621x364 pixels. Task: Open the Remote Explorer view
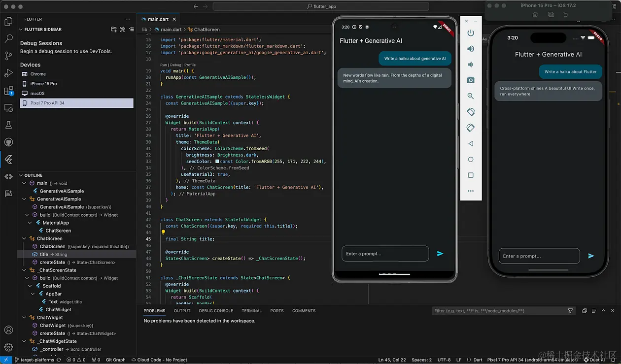pyautogui.click(x=8, y=108)
